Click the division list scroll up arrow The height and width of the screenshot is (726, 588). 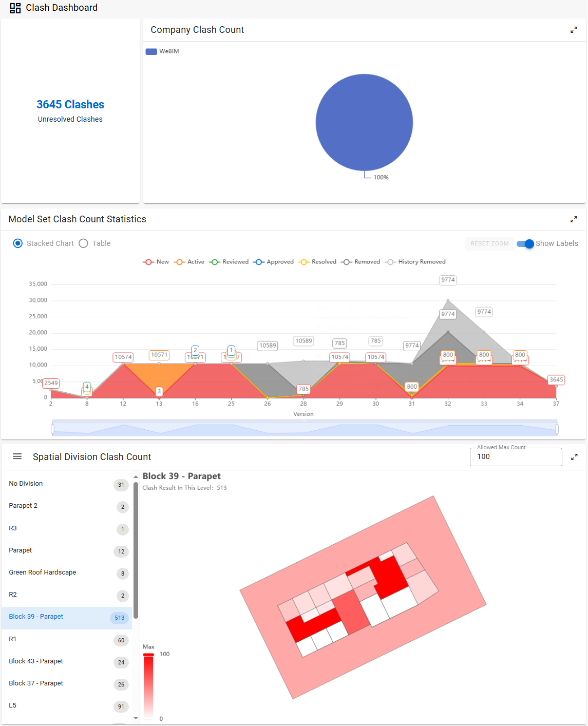point(136,477)
